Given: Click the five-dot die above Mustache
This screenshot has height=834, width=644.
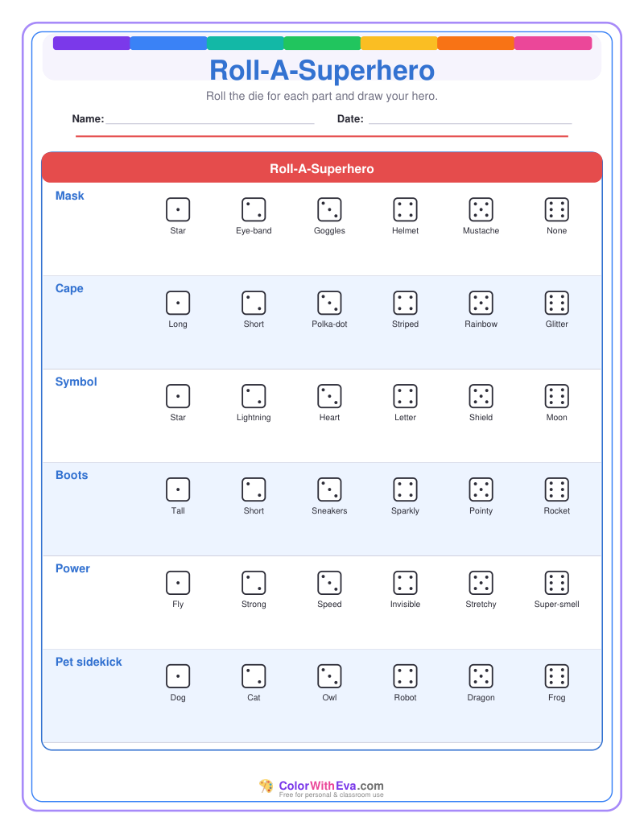Looking at the screenshot, I should pyautogui.click(x=481, y=209).
